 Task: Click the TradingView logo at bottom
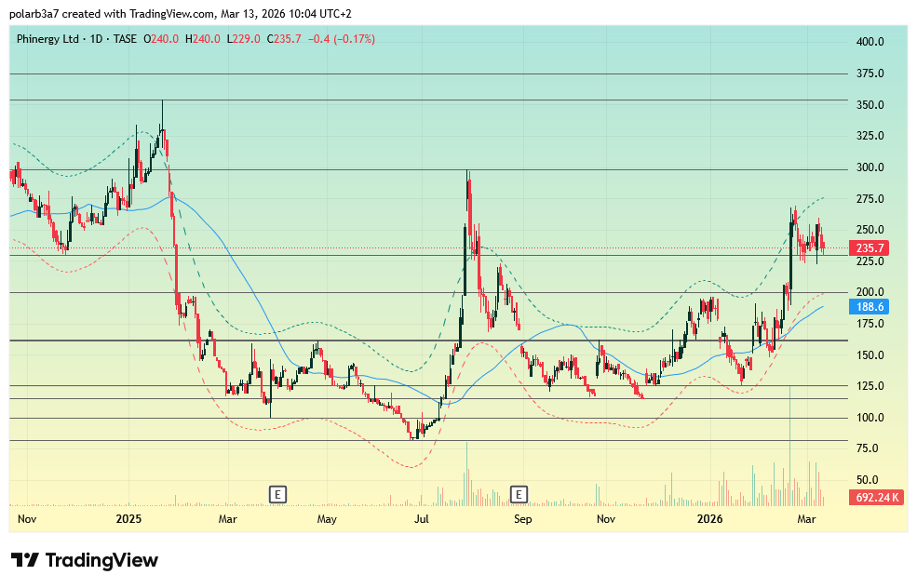tap(85, 560)
